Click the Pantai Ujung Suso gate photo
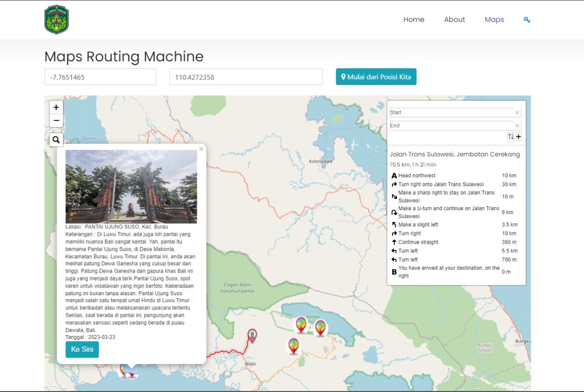584x392 pixels. coord(131,187)
